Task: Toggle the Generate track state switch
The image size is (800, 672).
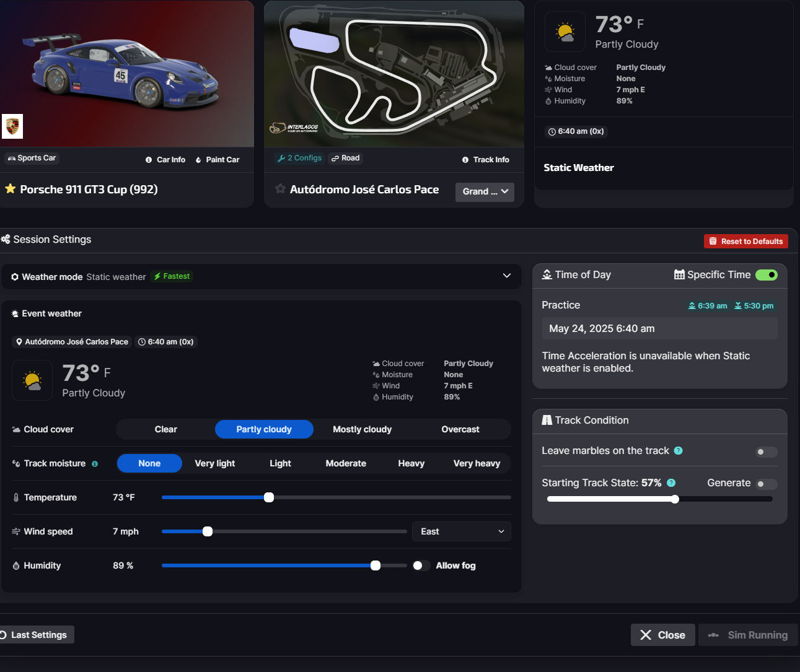Action: tap(767, 484)
